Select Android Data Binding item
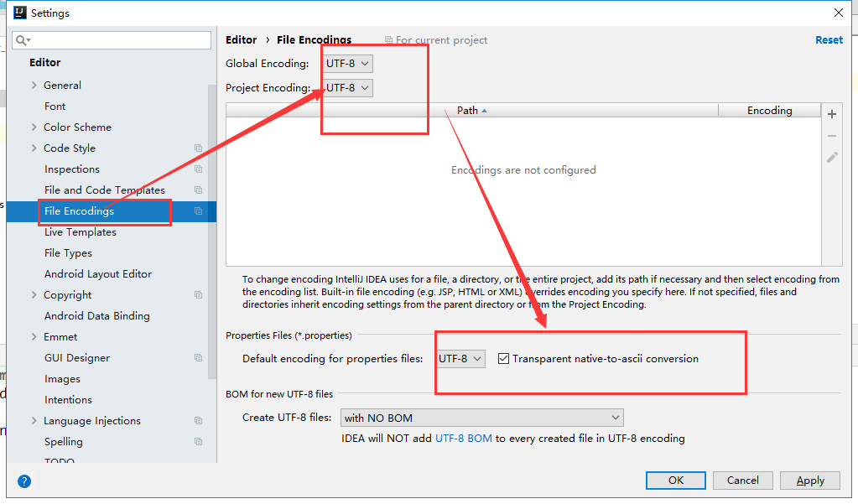The image size is (858, 504). (x=96, y=316)
